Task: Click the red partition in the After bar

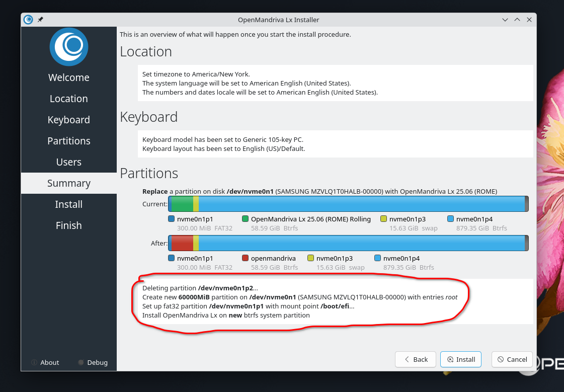Action: point(183,243)
